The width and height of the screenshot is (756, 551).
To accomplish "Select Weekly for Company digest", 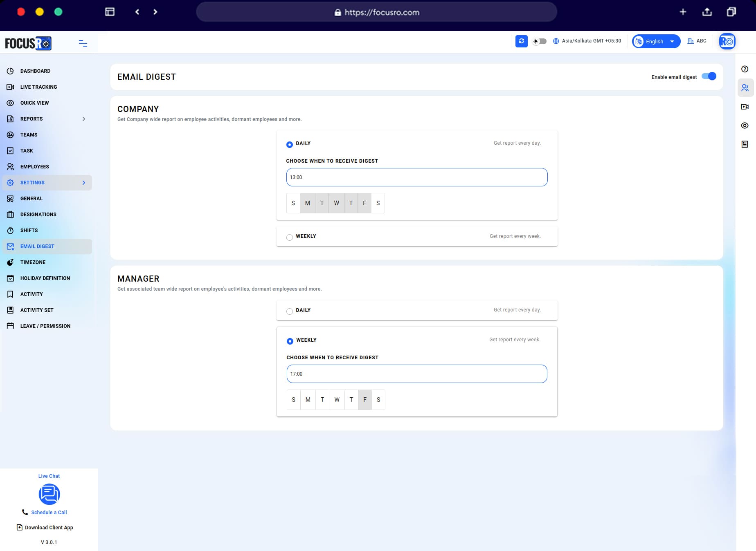I will [x=290, y=237].
